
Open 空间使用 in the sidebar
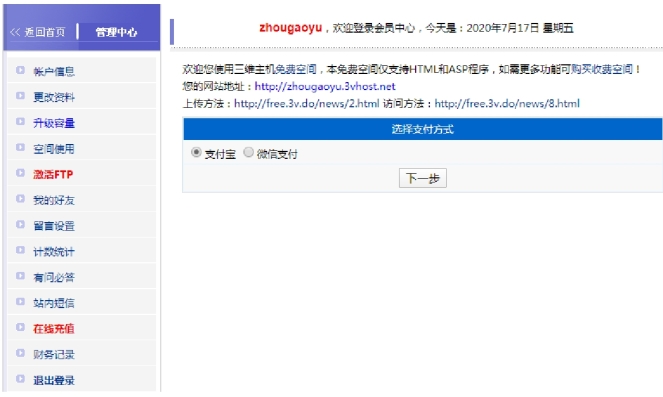[x=54, y=149]
